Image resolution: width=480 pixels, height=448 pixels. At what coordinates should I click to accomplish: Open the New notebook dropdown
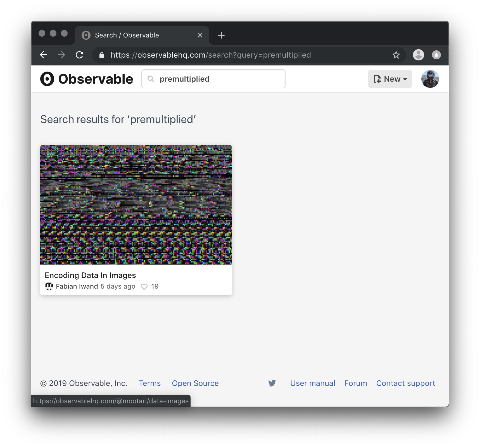tap(390, 79)
